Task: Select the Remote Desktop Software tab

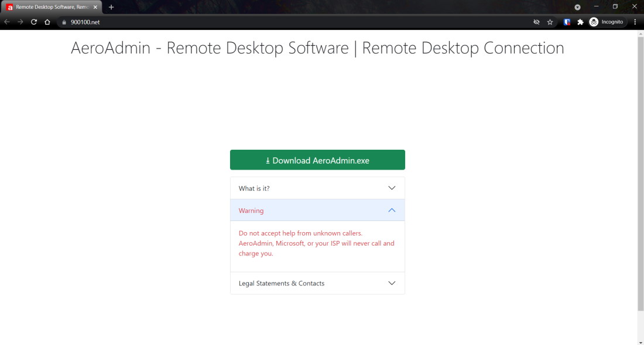Action: point(52,7)
